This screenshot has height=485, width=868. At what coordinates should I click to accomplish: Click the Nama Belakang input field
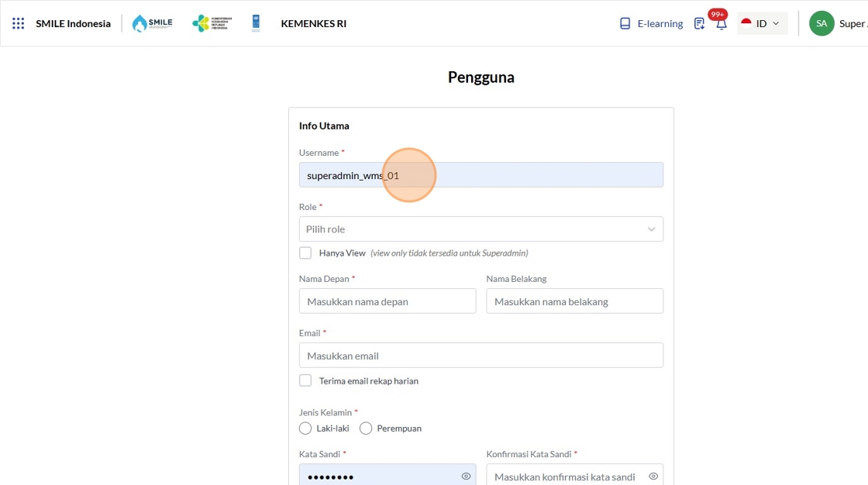tap(574, 301)
